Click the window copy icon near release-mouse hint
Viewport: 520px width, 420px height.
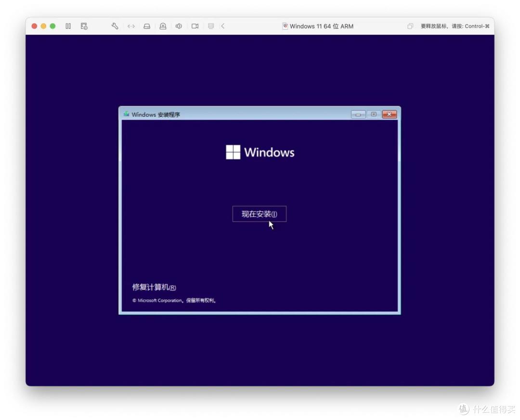[x=410, y=26]
